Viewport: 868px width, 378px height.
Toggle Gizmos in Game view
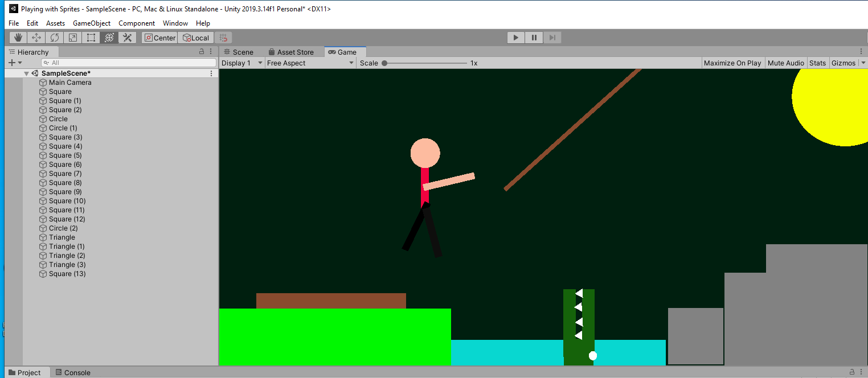pos(844,63)
